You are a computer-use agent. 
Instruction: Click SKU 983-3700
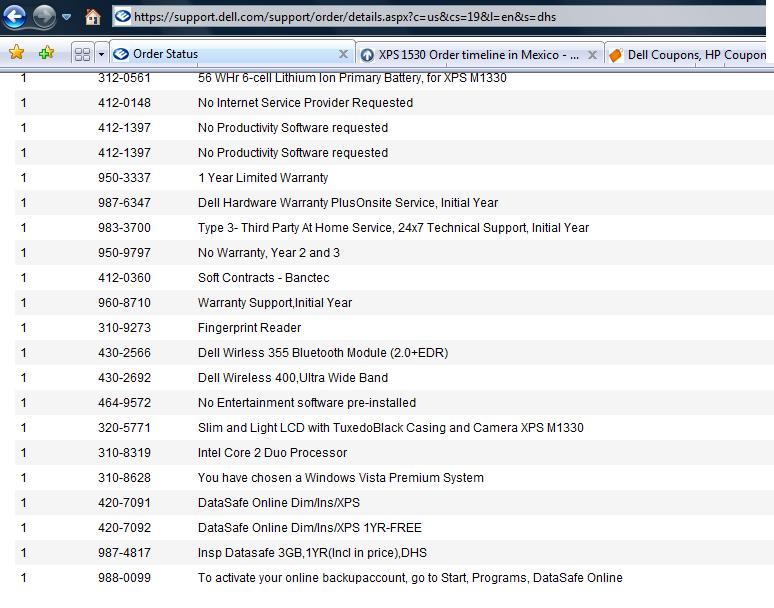[124, 228]
